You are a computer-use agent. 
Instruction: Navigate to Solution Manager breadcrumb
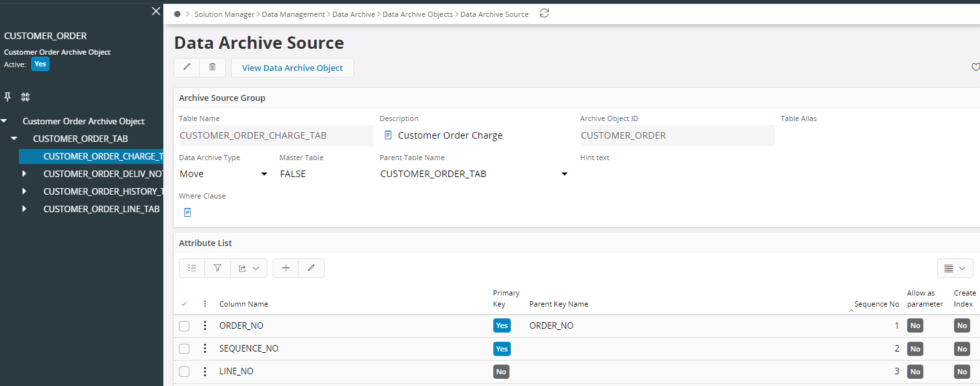tap(224, 14)
